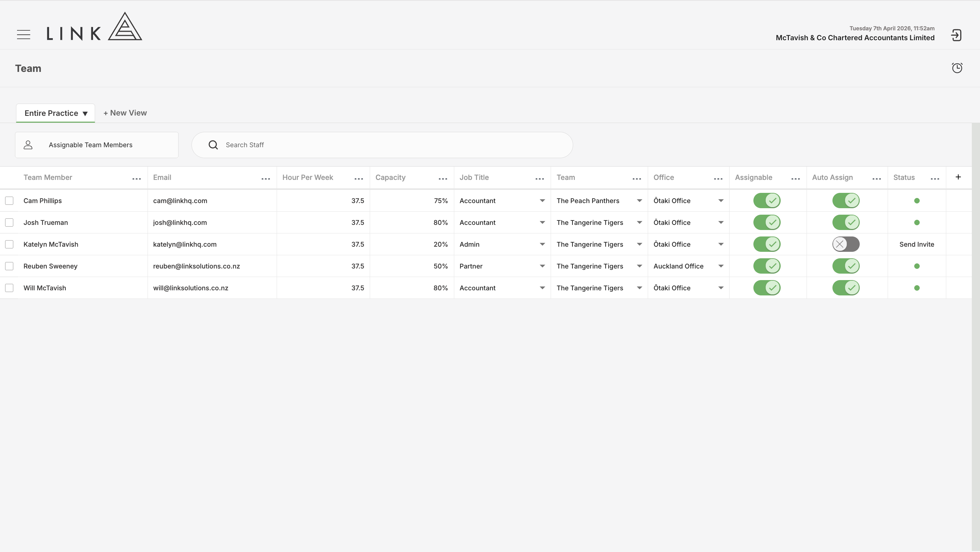Click Katelyn McTavish 20% capacity cell

tap(412, 244)
